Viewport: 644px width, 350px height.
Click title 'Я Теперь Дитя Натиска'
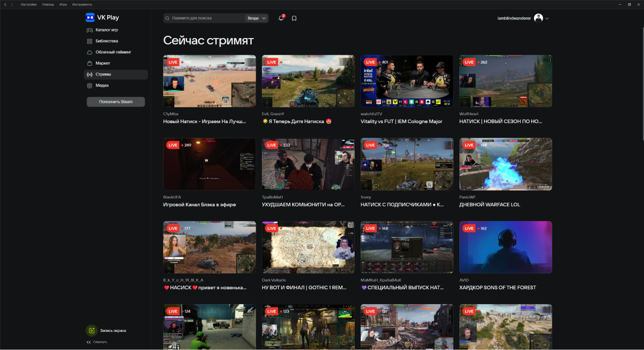[296, 122]
